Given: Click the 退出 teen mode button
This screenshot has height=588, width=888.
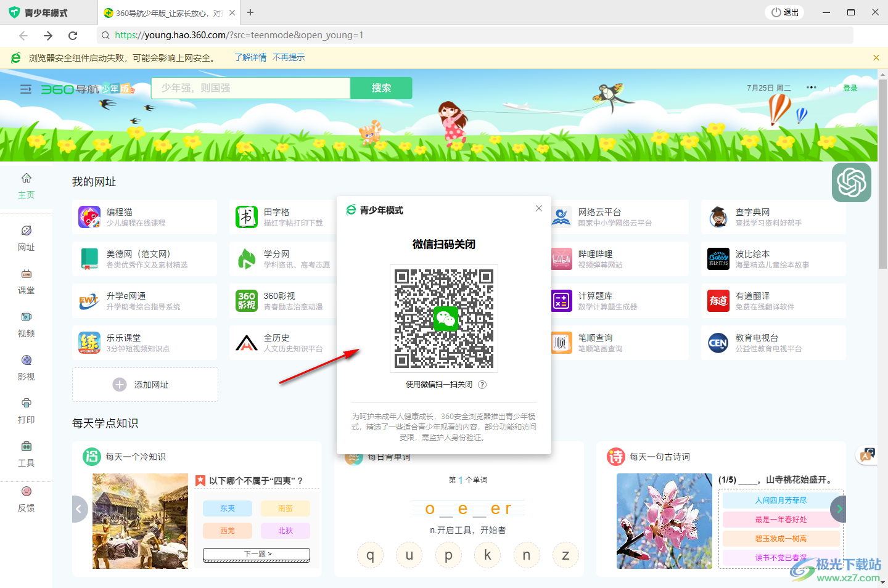Looking at the screenshot, I should pyautogui.click(x=785, y=12).
